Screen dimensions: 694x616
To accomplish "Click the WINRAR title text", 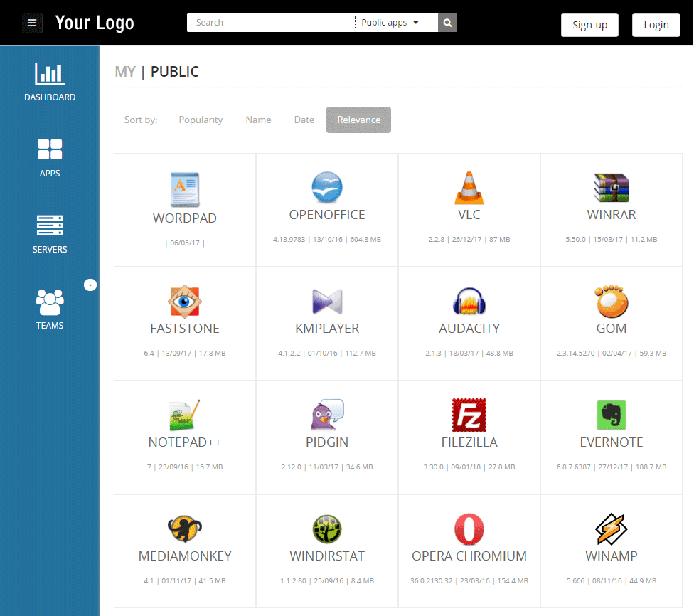I will pyautogui.click(x=612, y=214).
